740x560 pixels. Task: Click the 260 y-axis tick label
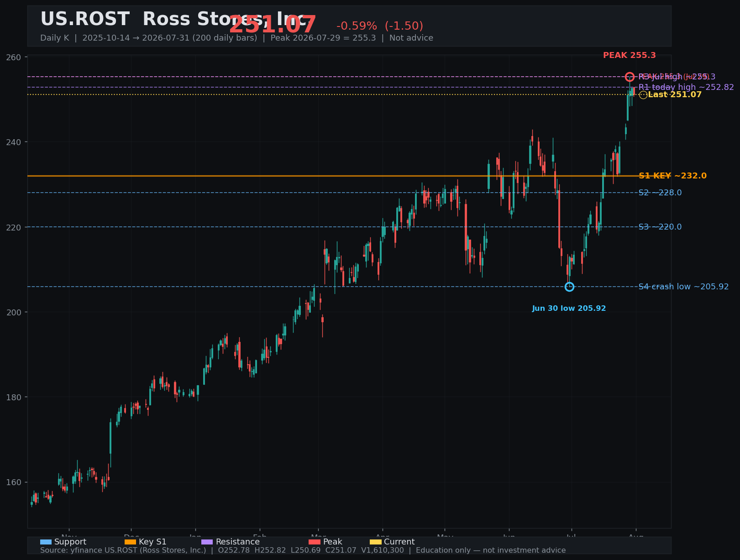(14, 57)
